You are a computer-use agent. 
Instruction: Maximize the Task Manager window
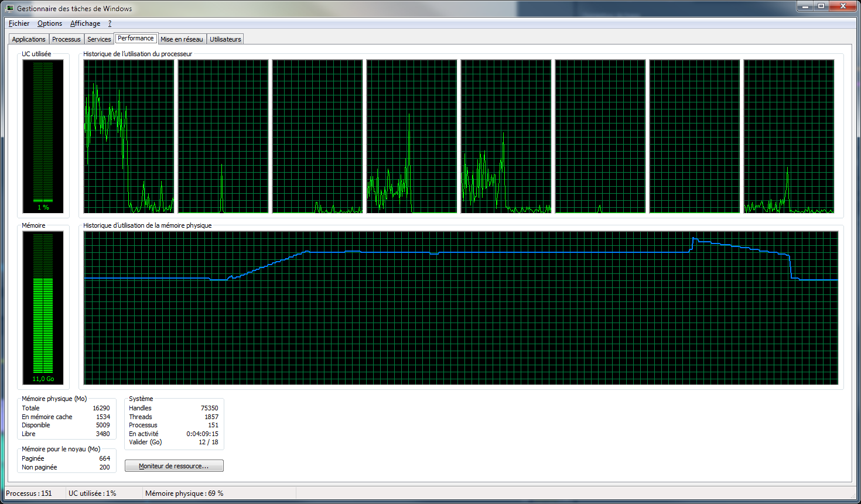pyautogui.click(x=821, y=6)
